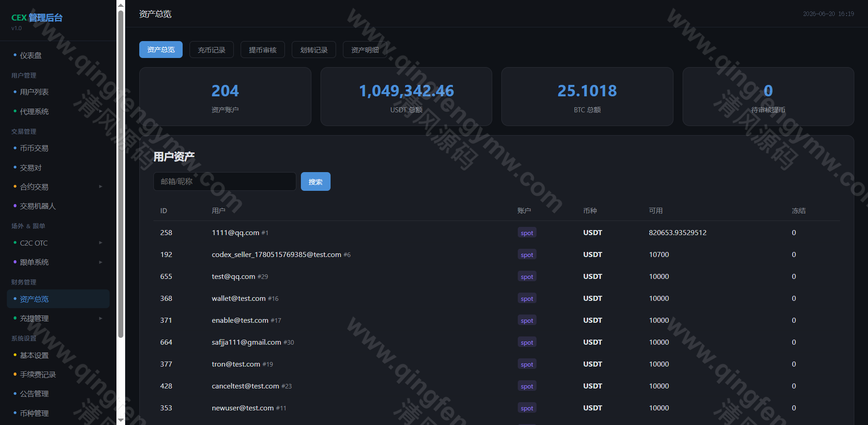Viewport: 868px width, 425px height.
Task: Open the 划转记录 tab
Action: pos(314,50)
